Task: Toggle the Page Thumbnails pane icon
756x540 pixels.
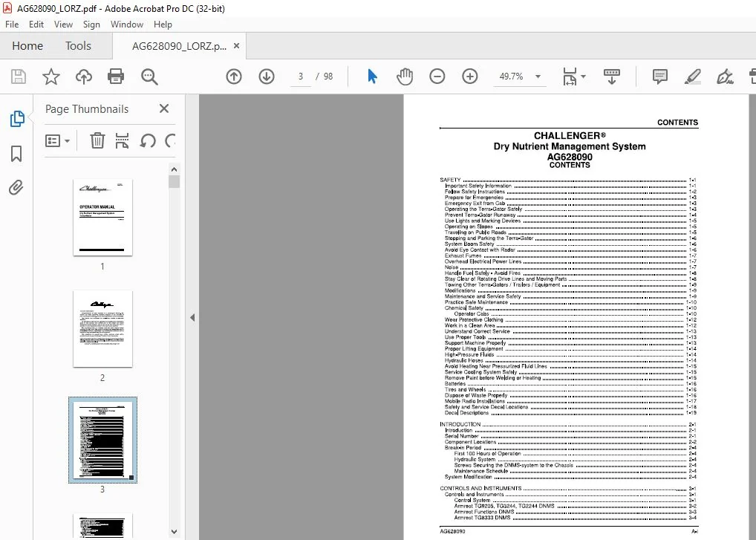Action: coord(17,119)
